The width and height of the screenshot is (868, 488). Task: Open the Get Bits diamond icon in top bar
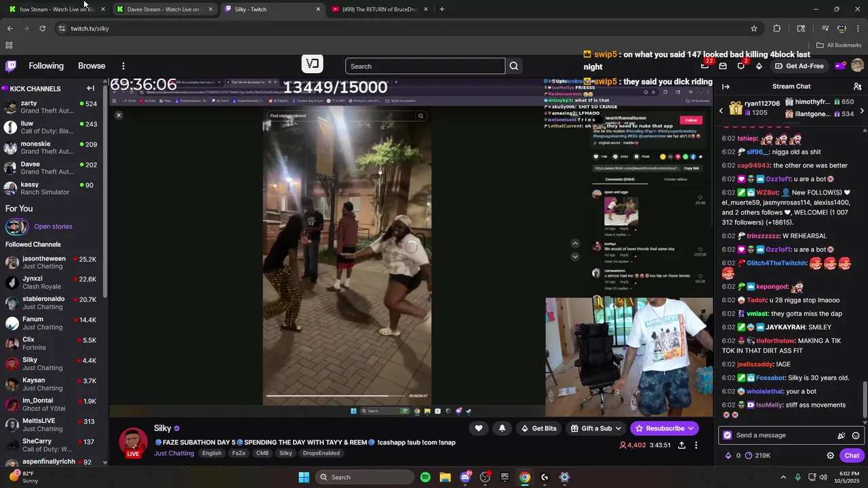point(759,66)
